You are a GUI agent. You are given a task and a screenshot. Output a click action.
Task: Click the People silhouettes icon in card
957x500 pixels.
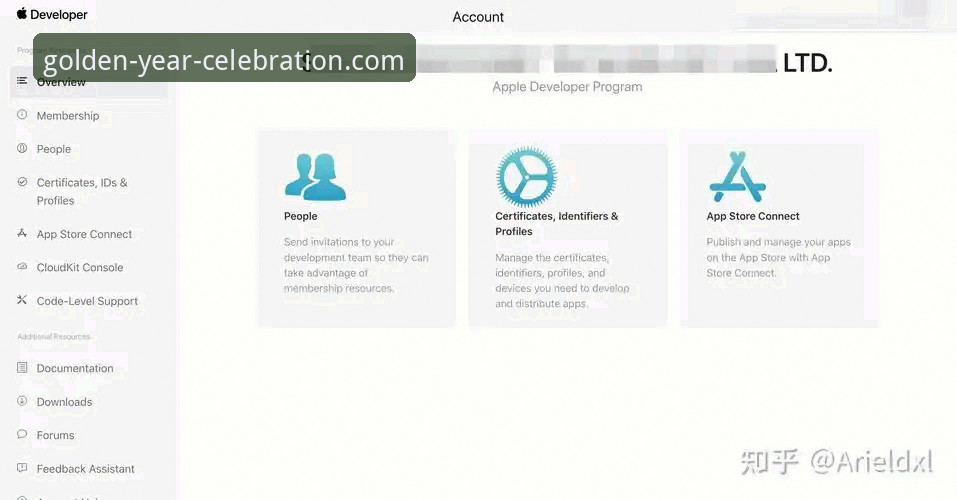click(x=315, y=177)
